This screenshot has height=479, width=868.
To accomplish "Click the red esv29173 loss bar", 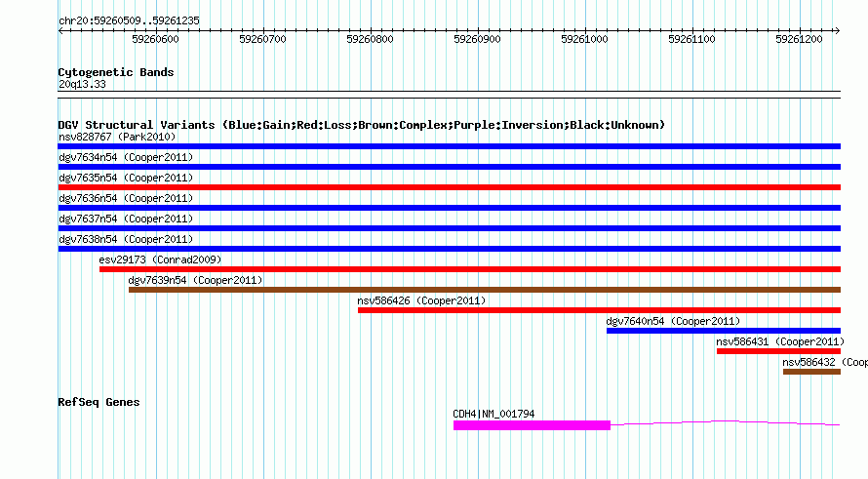I will [x=470, y=269].
